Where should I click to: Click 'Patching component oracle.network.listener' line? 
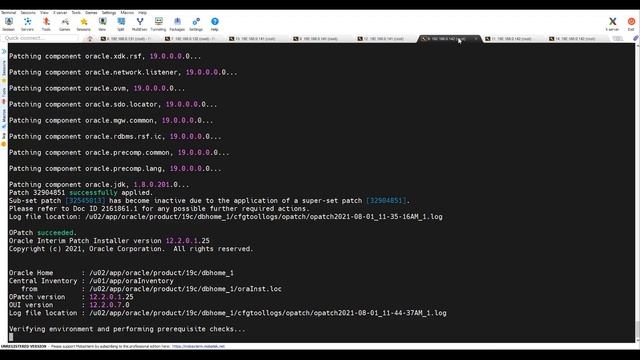click(x=123, y=72)
